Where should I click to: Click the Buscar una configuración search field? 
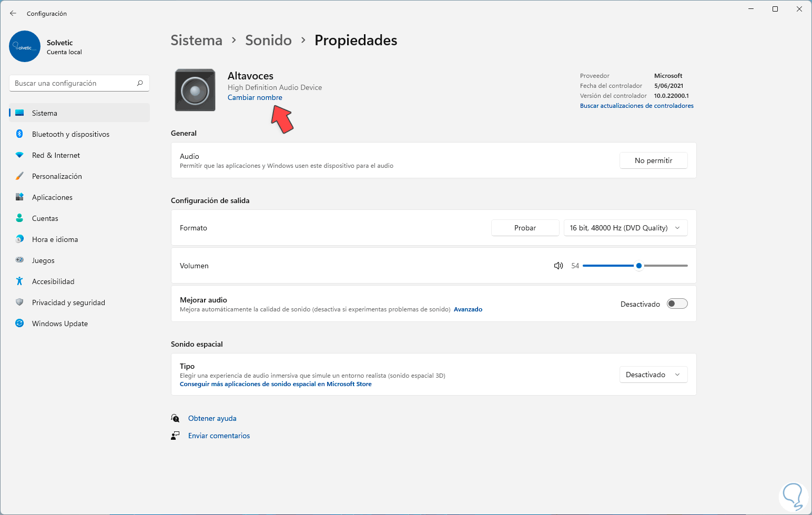74,83
